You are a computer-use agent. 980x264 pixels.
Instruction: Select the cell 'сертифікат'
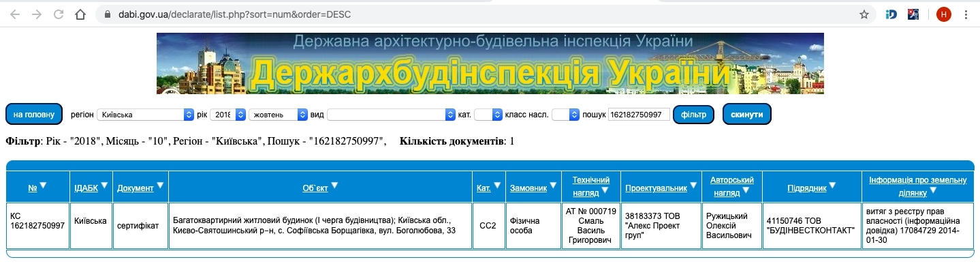click(140, 225)
